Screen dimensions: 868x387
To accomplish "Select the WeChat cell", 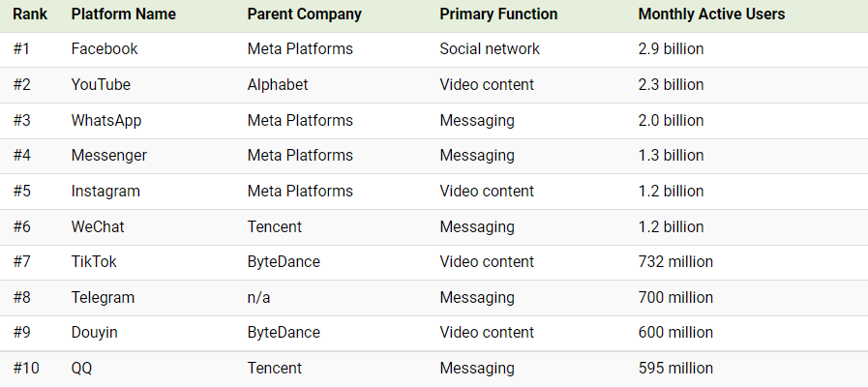I will pos(98,227).
